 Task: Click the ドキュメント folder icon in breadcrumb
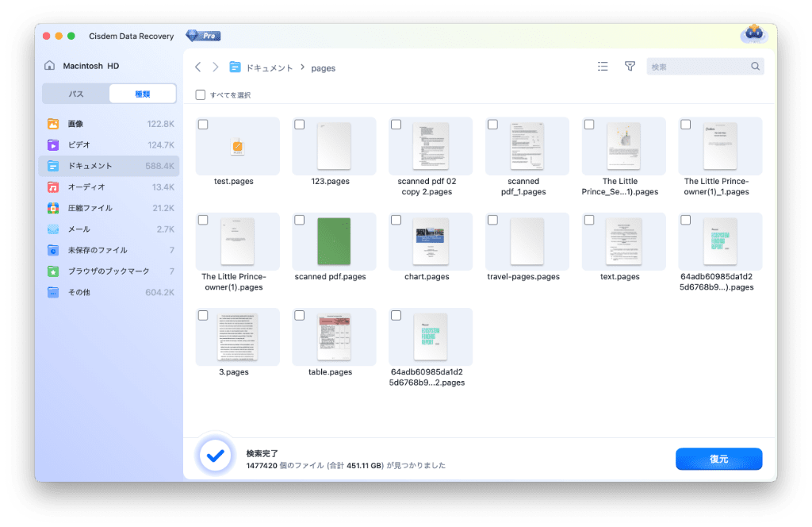(x=235, y=67)
